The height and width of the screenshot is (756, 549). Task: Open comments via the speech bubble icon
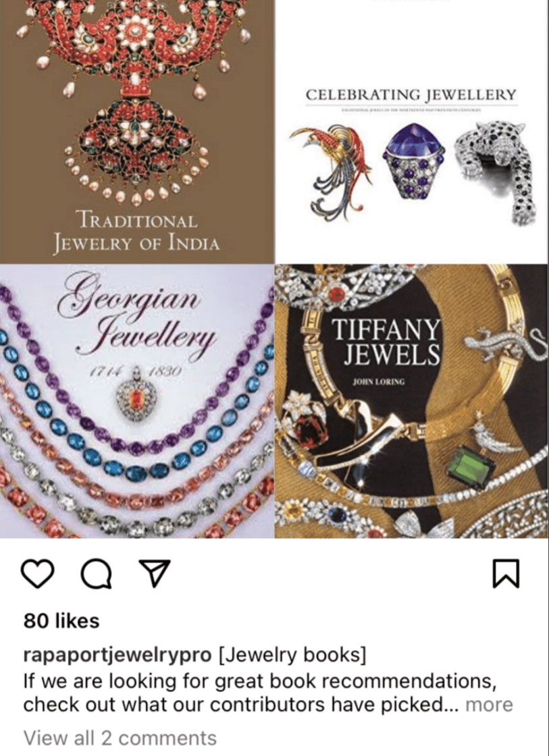pos(96,574)
